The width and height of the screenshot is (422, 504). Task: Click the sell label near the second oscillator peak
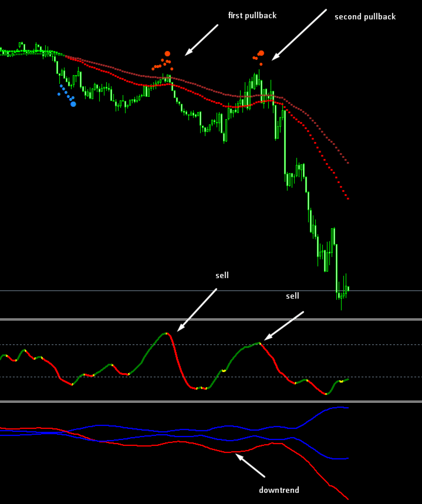click(x=292, y=296)
